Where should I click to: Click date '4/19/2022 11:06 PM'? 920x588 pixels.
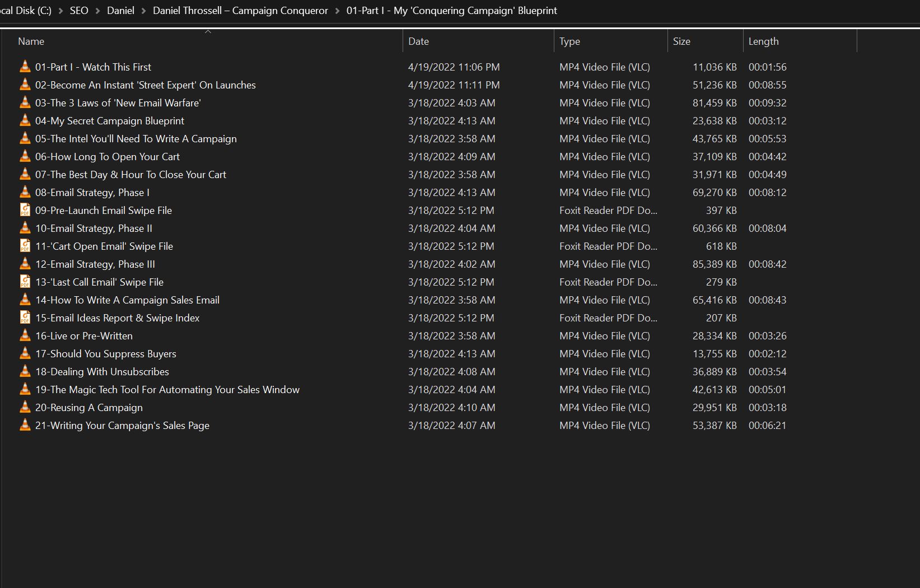click(454, 67)
